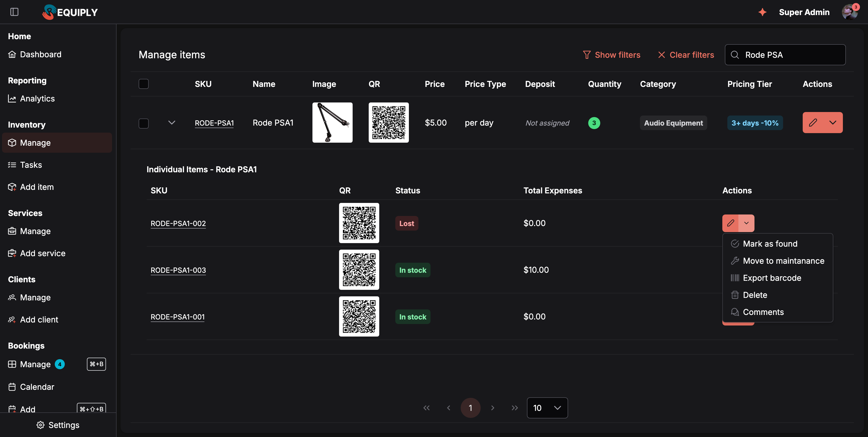Open the bookings Calendar
Viewport: 868px width, 437px height.
(31, 387)
